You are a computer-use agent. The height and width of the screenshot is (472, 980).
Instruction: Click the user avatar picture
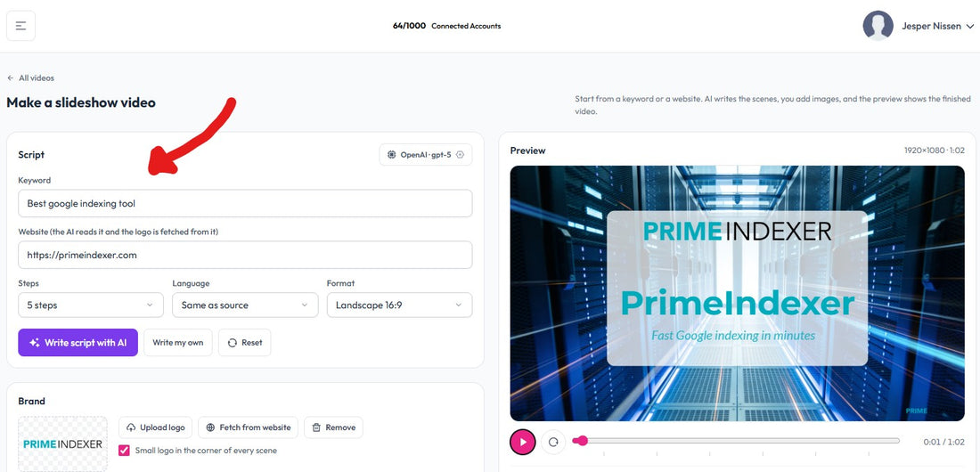point(878,26)
